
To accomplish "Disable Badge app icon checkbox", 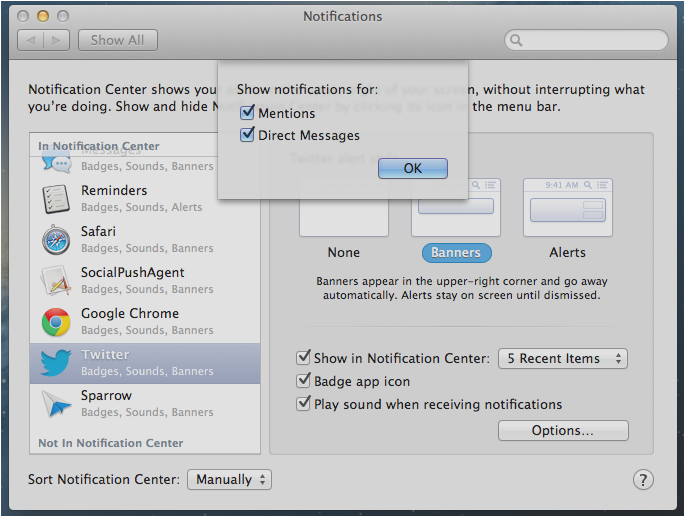I will (x=303, y=380).
